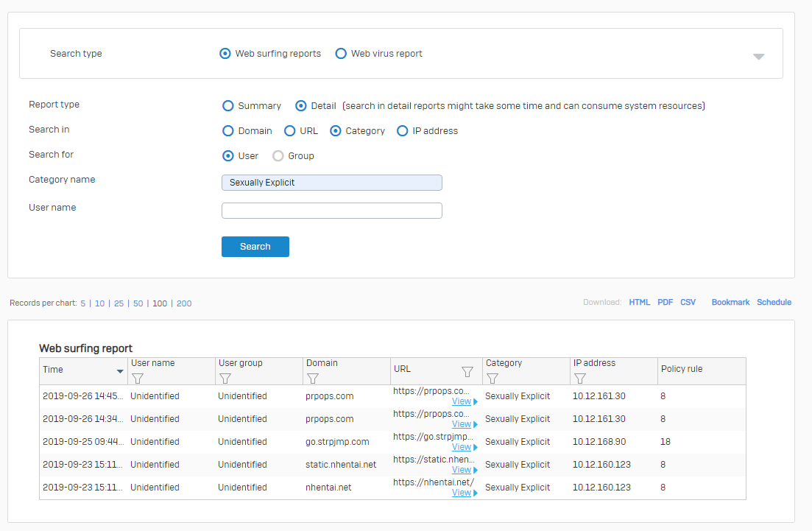Click the URL column filter icon
This screenshot has height=531, width=812.
(467, 372)
